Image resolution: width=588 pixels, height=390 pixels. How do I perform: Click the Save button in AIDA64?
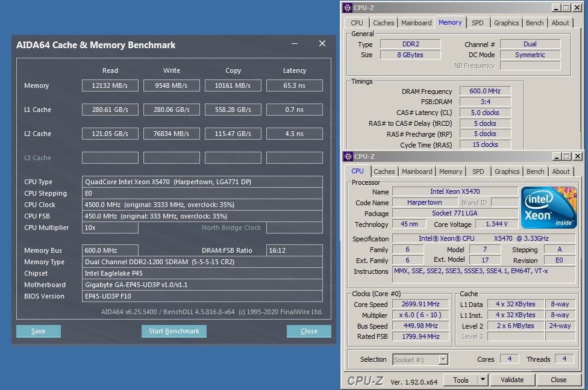tap(38, 331)
